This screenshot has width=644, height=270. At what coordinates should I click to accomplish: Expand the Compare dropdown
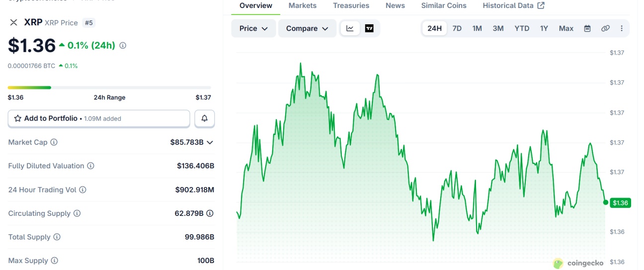307,28
